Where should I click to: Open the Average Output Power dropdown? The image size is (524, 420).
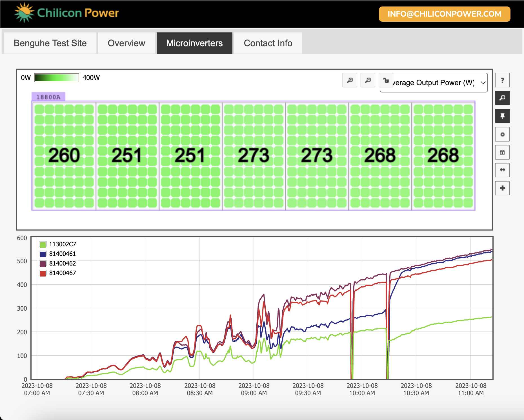[x=434, y=83]
